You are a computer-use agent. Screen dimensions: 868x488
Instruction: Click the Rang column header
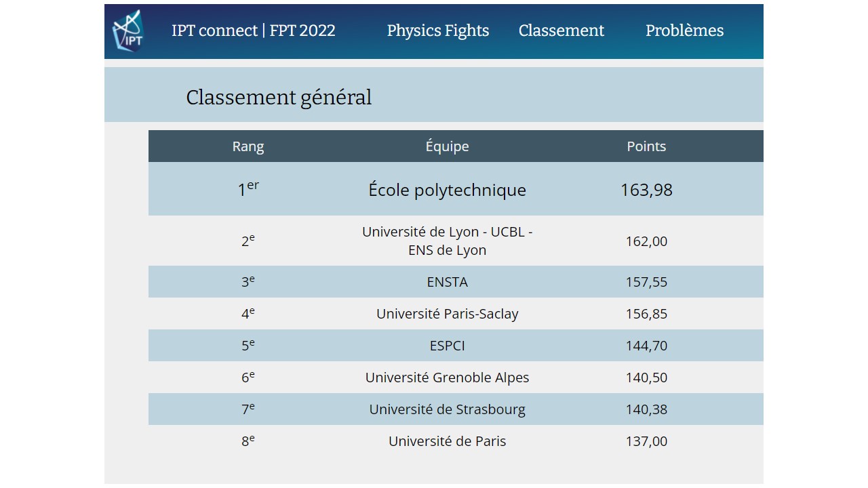248,146
